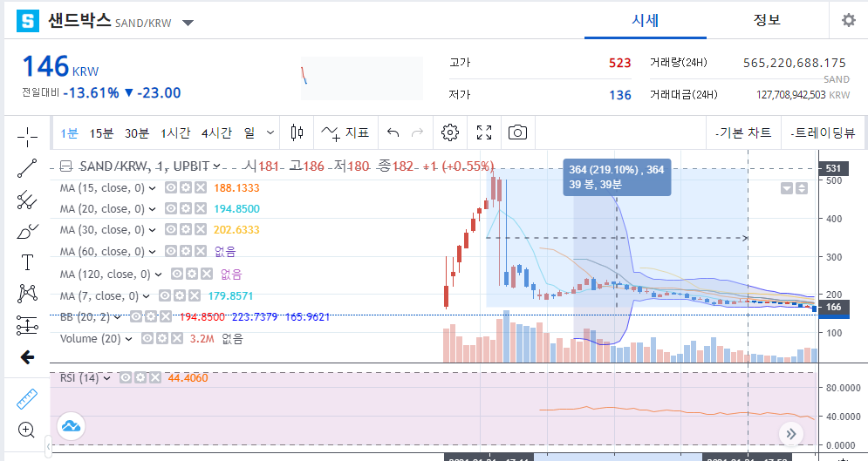The width and height of the screenshot is (868, 461).
Task: Select the pitchfork drawing tool
Action: 27,200
